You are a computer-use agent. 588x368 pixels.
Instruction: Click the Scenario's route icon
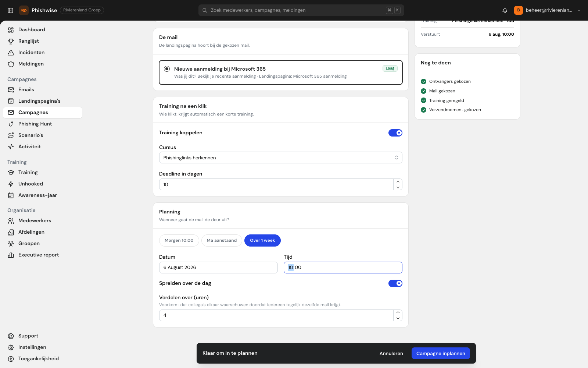[11, 135]
